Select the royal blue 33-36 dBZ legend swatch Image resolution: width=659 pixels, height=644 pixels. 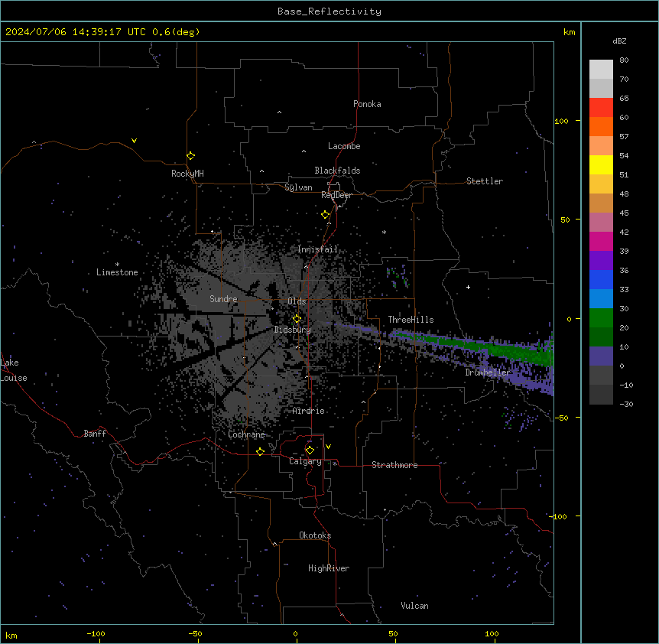[601, 279]
